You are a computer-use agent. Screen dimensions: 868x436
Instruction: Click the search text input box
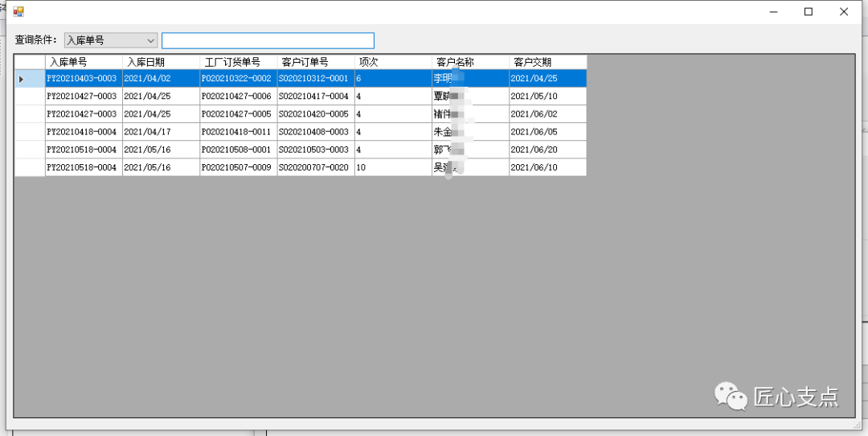[268, 40]
